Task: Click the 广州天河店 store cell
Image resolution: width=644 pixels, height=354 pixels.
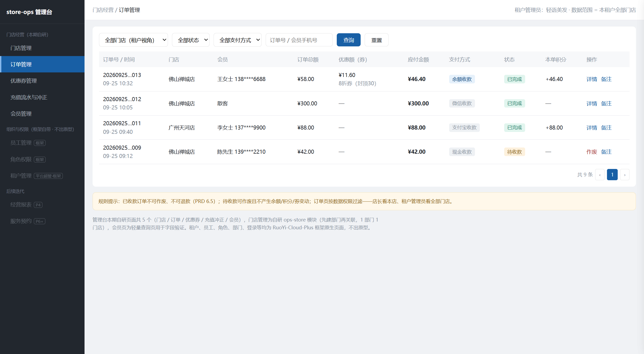Action: tap(182, 128)
